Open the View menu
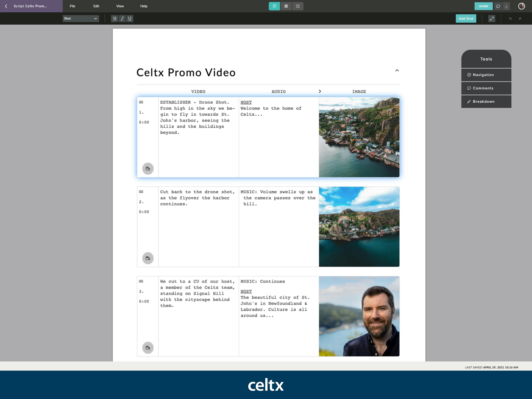The image size is (532, 399). tap(120, 6)
